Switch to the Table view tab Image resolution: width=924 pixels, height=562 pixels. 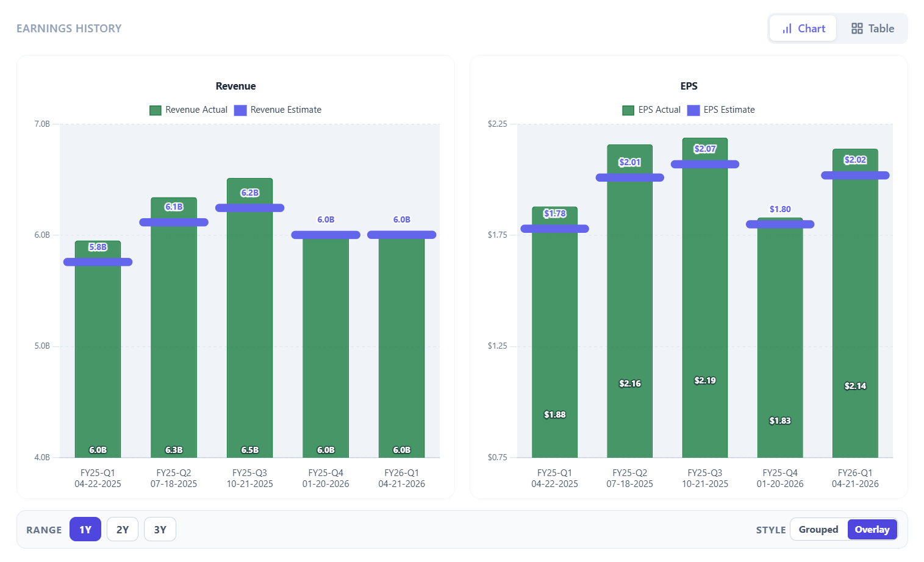872,29
